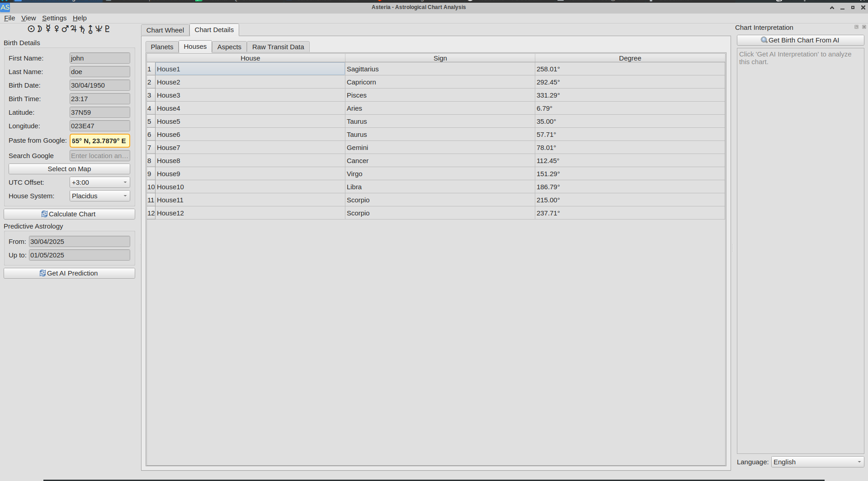Click Get Birth Chart From AI
Image resolution: width=868 pixels, height=481 pixels.
[x=800, y=40]
